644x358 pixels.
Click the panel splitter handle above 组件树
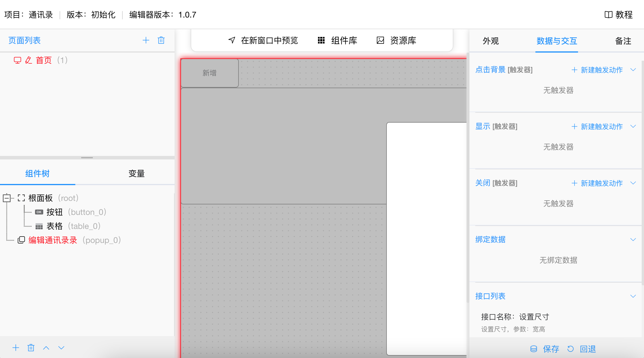click(87, 158)
